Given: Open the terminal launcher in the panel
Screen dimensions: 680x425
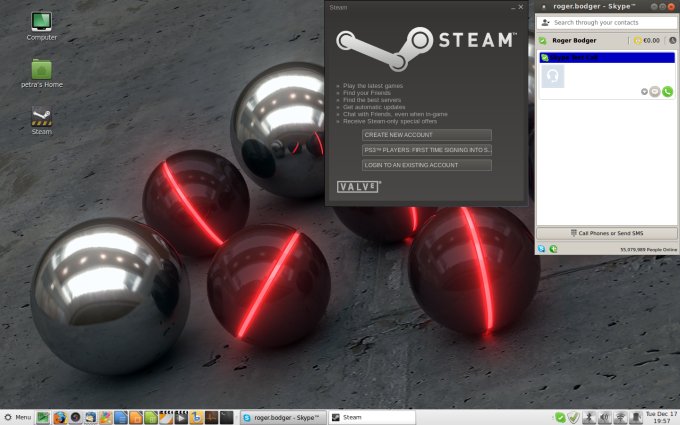Looking at the screenshot, I should click(x=227, y=417).
